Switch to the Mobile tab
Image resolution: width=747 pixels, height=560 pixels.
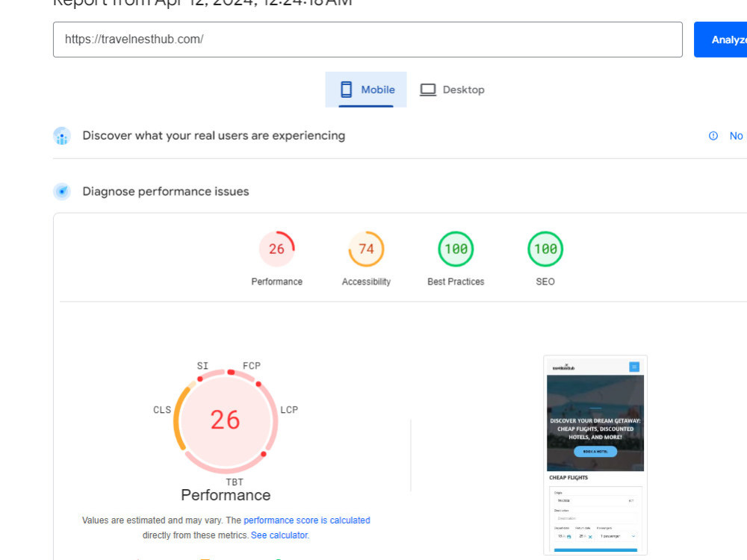click(x=366, y=90)
